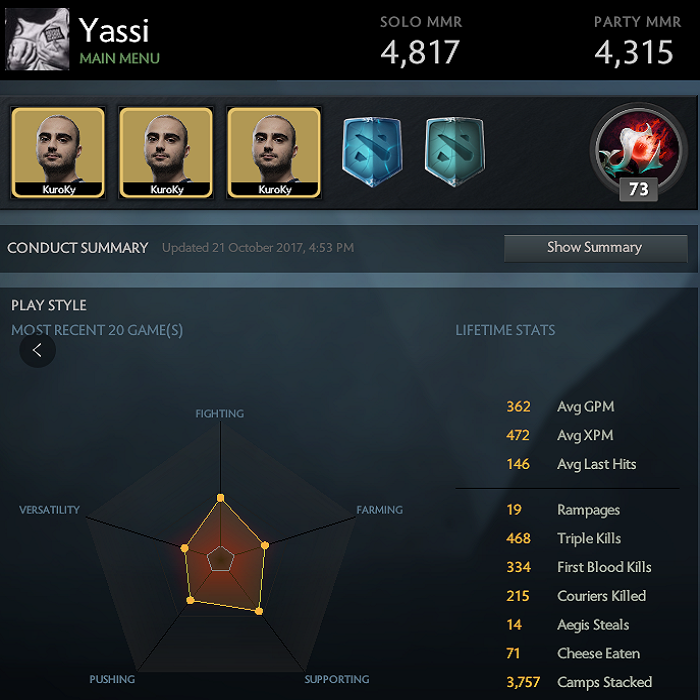
Task: Click the Supporting point on radar chart
Action: point(259,611)
